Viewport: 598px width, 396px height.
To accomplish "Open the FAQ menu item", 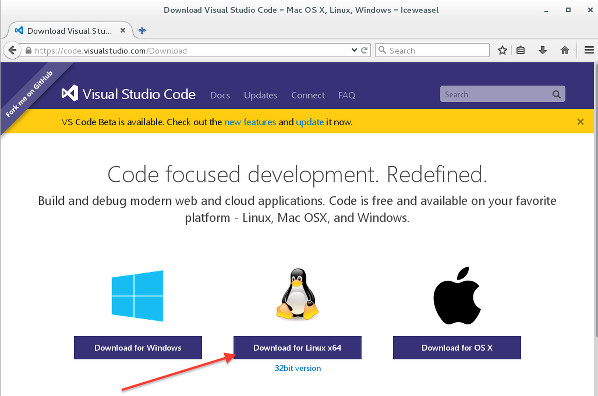I will pyautogui.click(x=346, y=95).
